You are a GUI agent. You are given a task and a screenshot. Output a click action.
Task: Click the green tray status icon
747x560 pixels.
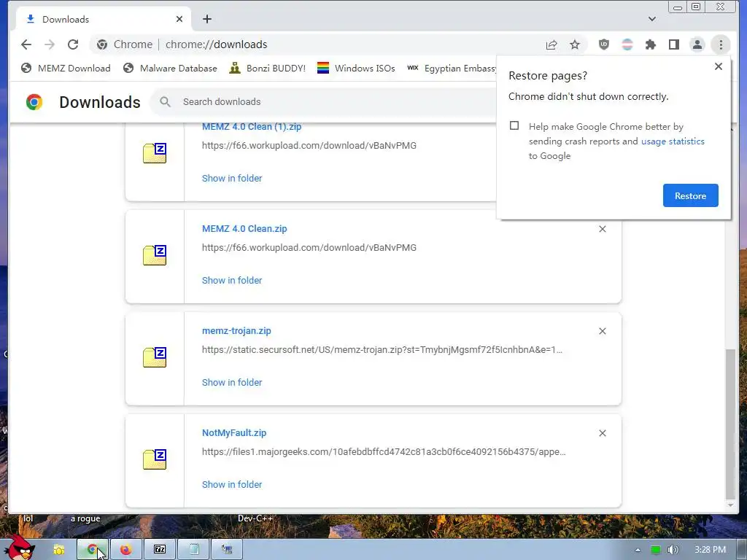click(656, 550)
